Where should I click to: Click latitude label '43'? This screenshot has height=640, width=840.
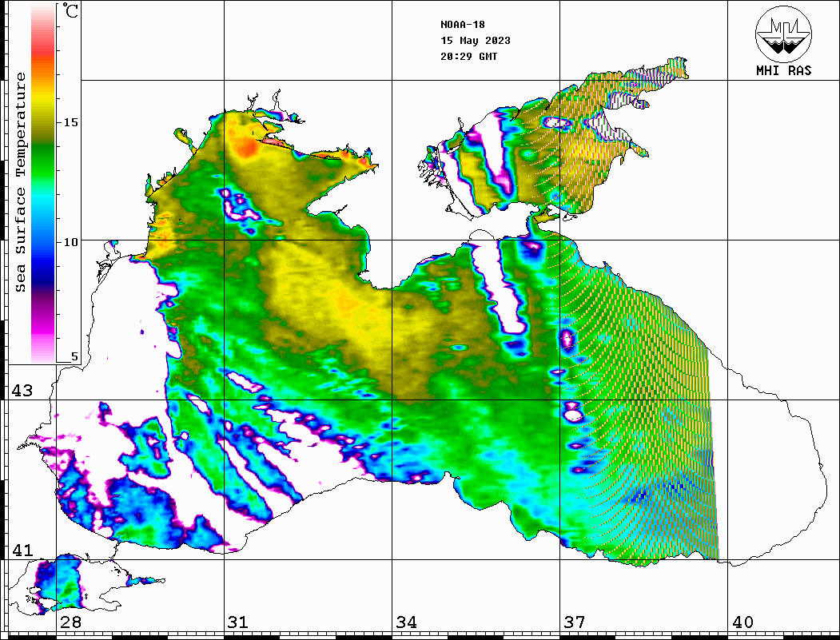pos(22,391)
